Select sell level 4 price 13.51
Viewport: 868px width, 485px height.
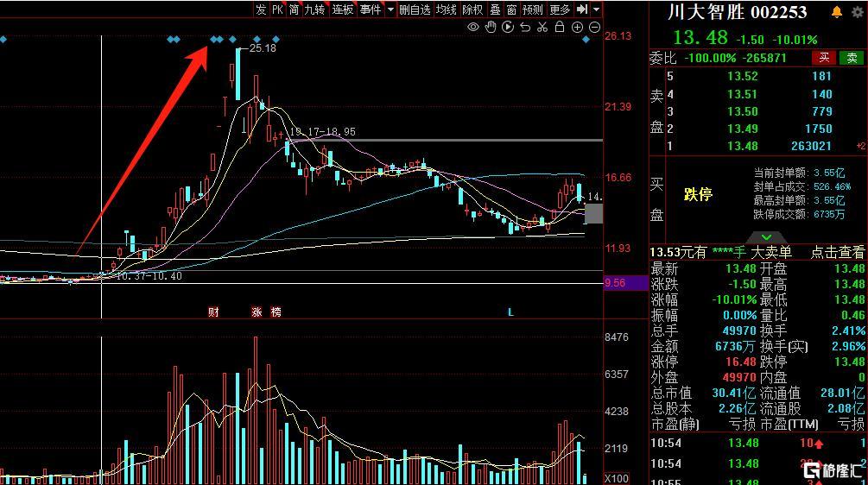click(743, 94)
